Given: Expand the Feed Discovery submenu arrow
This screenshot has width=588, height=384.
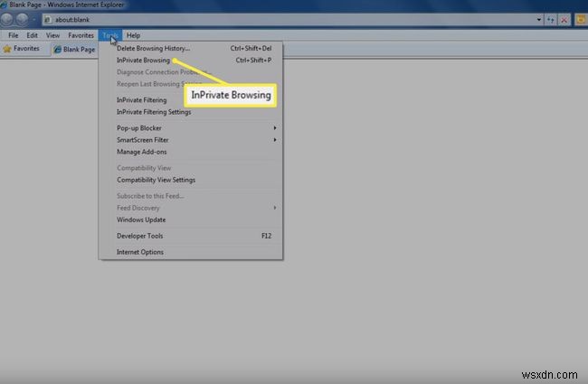Looking at the screenshot, I should point(275,208).
